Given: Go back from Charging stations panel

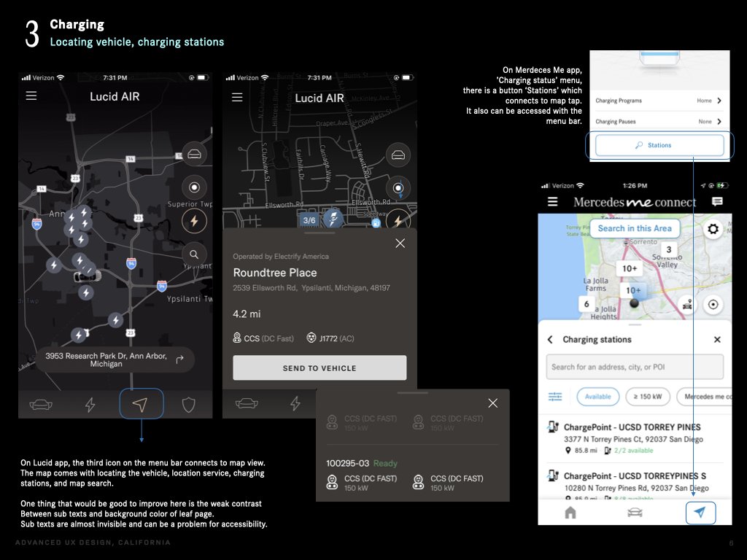Looking at the screenshot, I should (550, 340).
